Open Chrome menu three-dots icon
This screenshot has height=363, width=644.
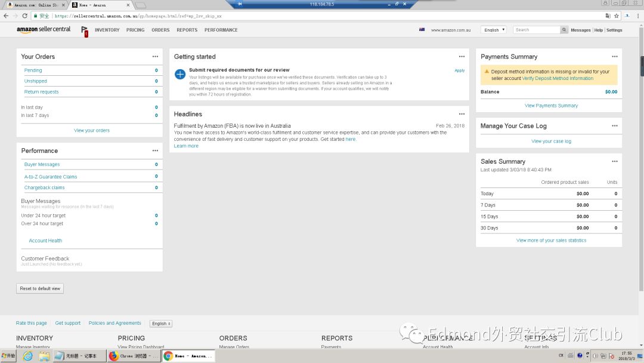pyautogui.click(x=638, y=16)
